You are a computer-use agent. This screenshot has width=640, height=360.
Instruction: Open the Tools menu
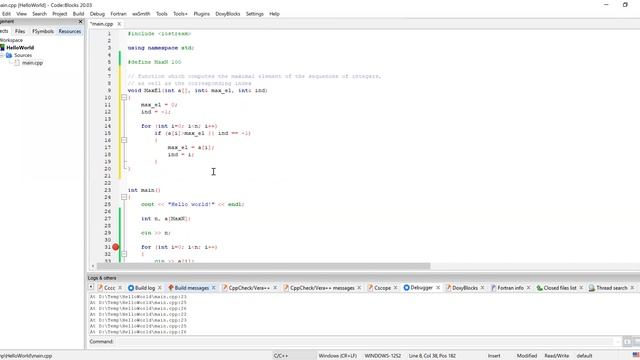tap(162, 14)
